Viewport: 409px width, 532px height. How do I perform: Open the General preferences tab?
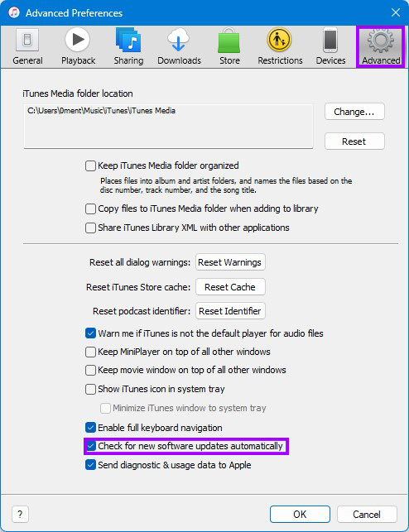27,47
